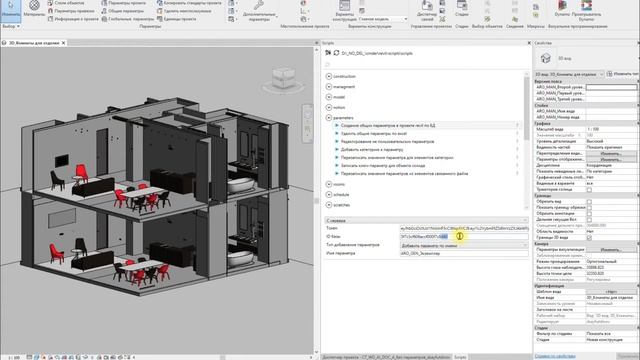Click Изменить for Переопределения видимости
The image size is (640, 360).
point(611,153)
